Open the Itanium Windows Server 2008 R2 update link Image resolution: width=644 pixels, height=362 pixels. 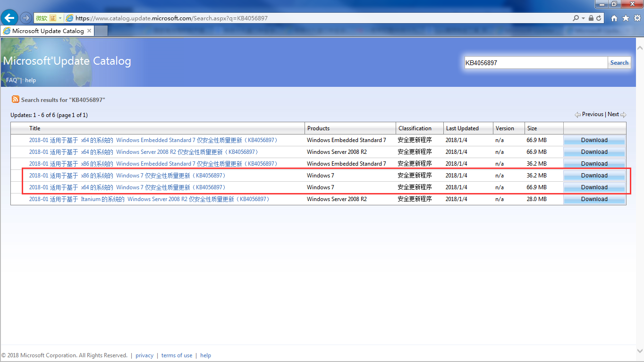coord(150,199)
